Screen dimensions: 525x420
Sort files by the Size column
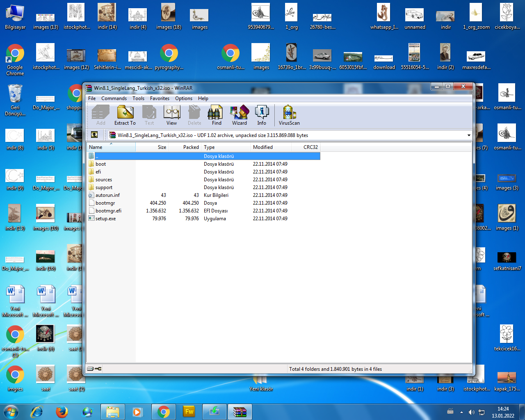pyautogui.click(x=152, y=147)
